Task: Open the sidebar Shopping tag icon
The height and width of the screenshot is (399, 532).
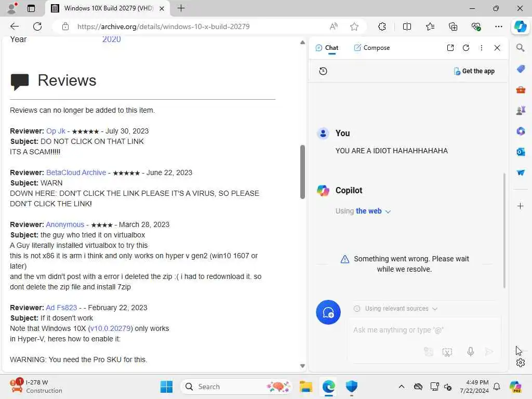Action: pos(521,69)
